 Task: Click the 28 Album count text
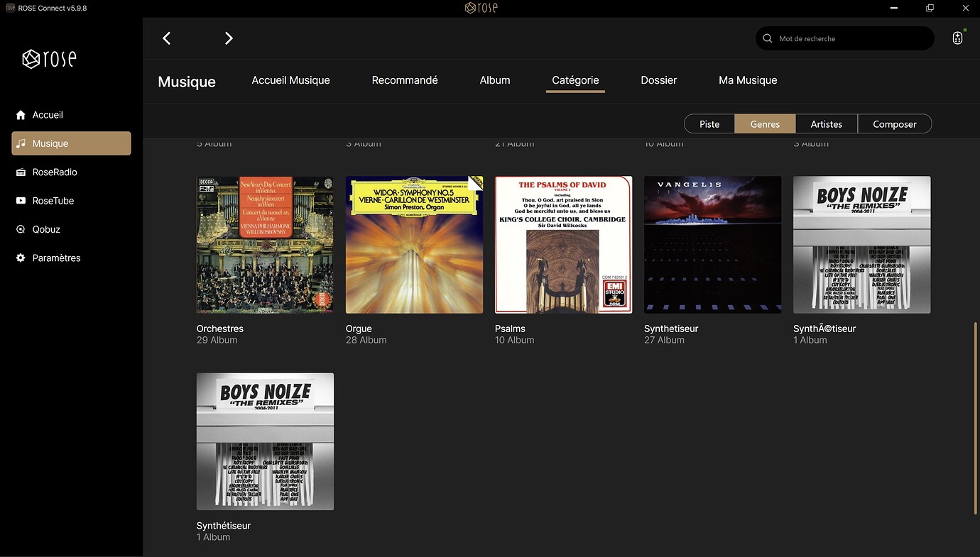[366, 340]
